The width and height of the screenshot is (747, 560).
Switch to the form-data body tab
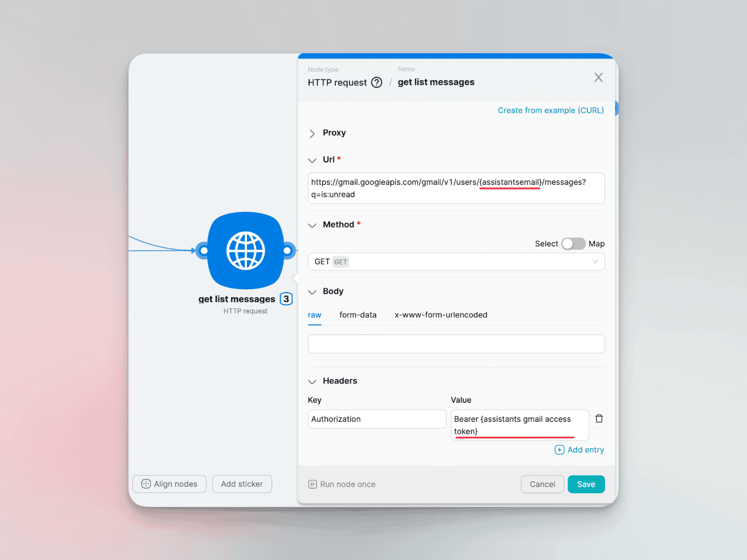358,315
